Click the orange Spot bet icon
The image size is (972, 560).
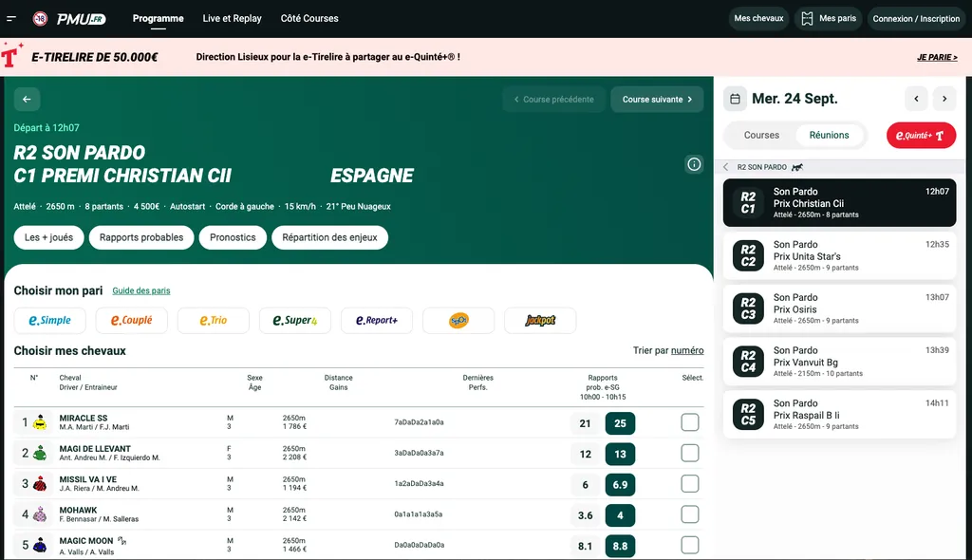(458, 320)
